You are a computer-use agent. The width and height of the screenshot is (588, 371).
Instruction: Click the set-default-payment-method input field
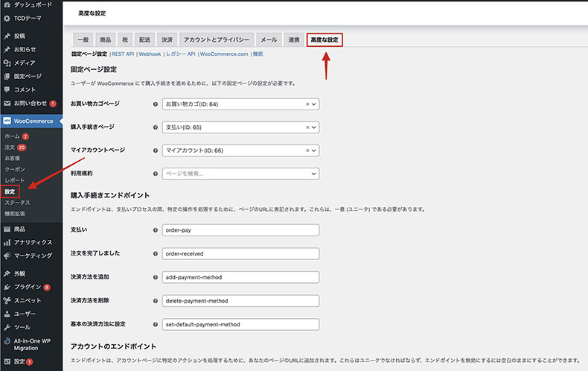tap(240, 324)
